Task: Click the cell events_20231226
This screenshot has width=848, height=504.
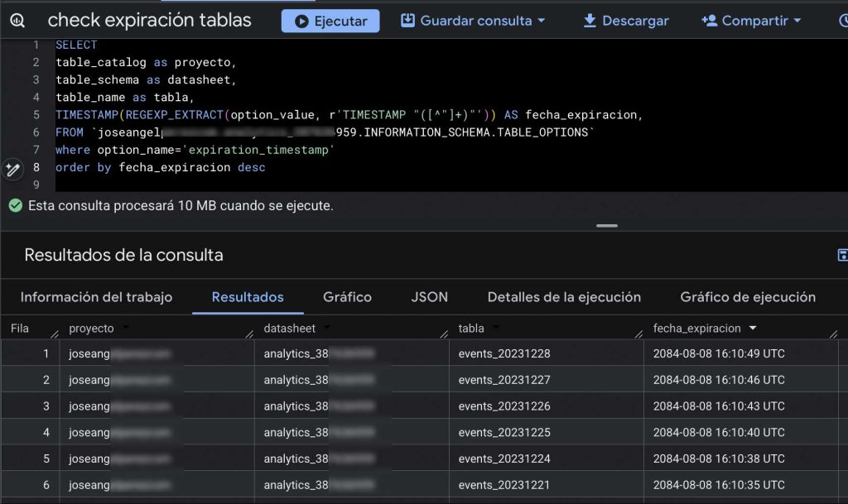Action: tap(504, 406)
